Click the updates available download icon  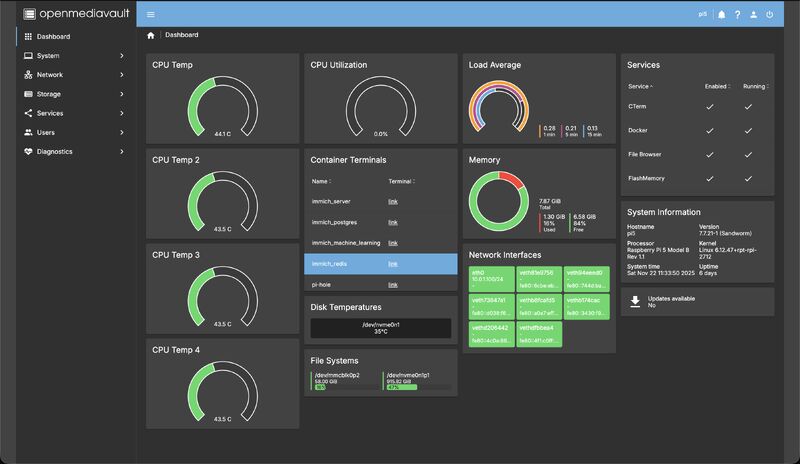[x=635, y=301]
